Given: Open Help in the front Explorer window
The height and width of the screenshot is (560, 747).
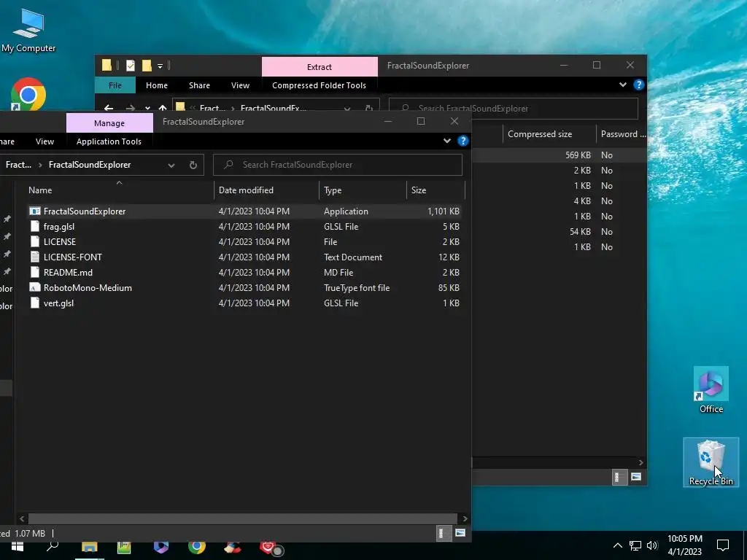Looking at the screenshot, I should click(462, 141).
